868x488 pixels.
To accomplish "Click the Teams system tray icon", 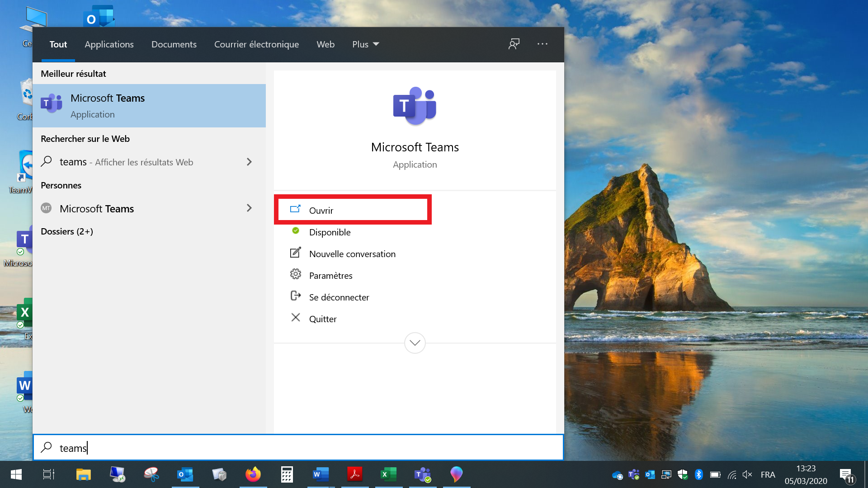I will 634,475.
